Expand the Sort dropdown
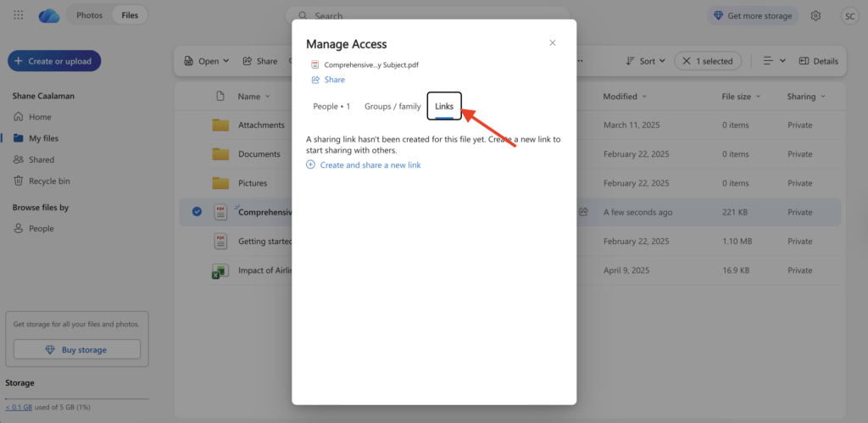 [x=645, y=61]
